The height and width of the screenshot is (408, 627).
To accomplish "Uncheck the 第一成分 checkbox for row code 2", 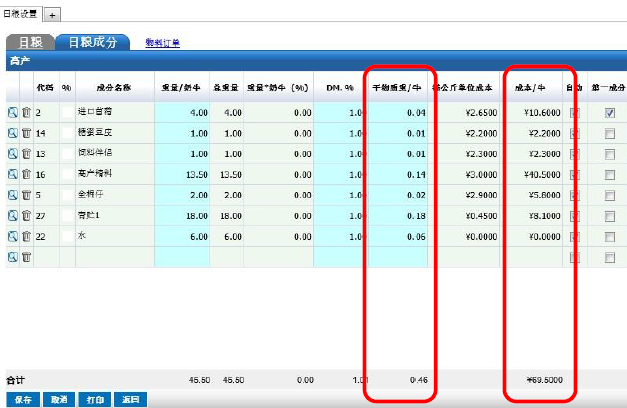I will point(609,113).
